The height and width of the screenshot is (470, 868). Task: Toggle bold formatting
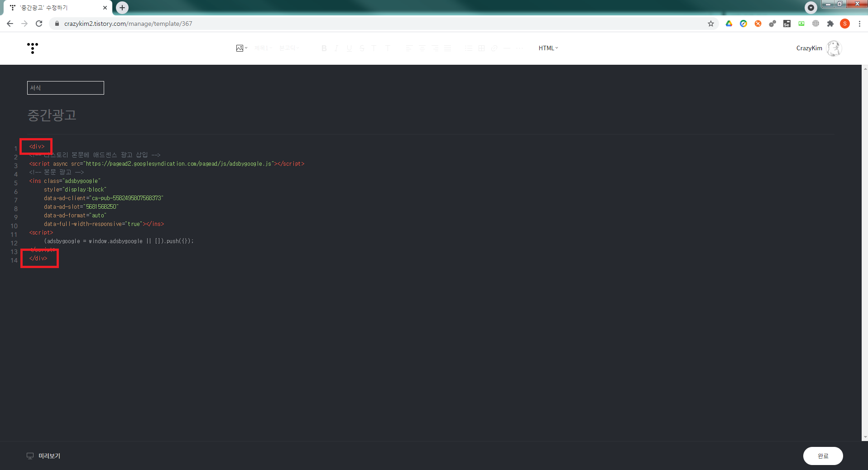click(324, 48)
